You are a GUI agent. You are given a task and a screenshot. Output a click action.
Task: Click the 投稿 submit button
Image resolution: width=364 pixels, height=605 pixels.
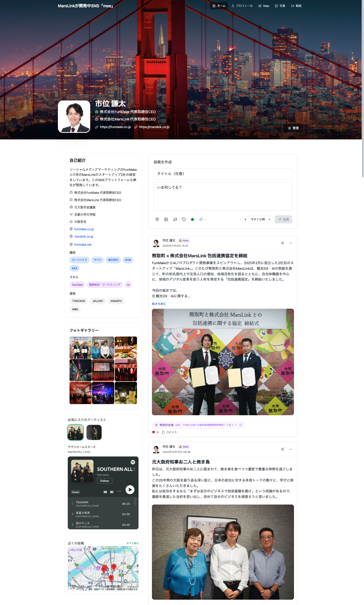coord(283,219)
